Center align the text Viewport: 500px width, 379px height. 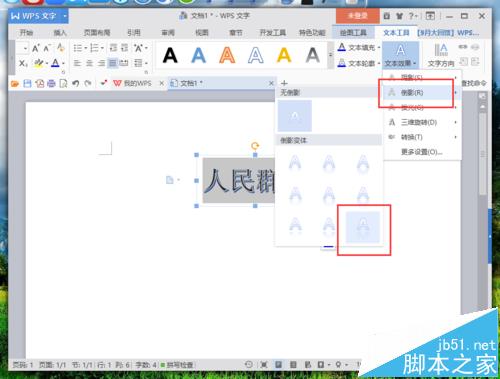click(x=89, y=63)
